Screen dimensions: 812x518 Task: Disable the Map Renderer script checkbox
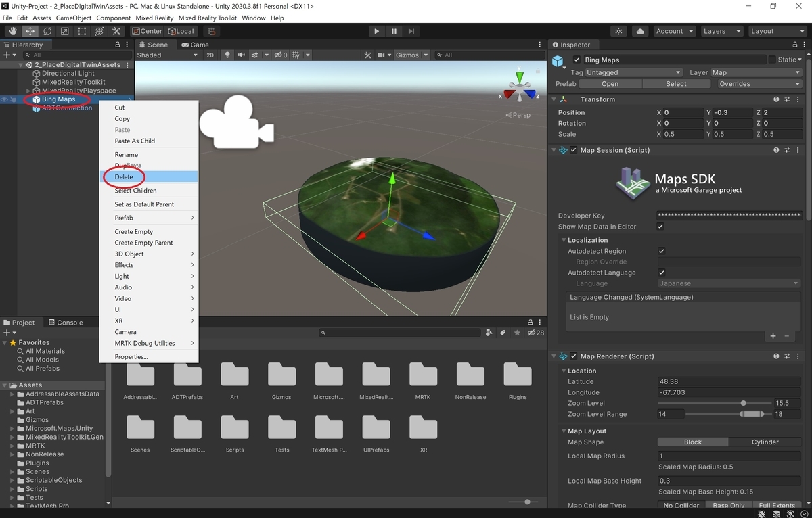(574, 356)
